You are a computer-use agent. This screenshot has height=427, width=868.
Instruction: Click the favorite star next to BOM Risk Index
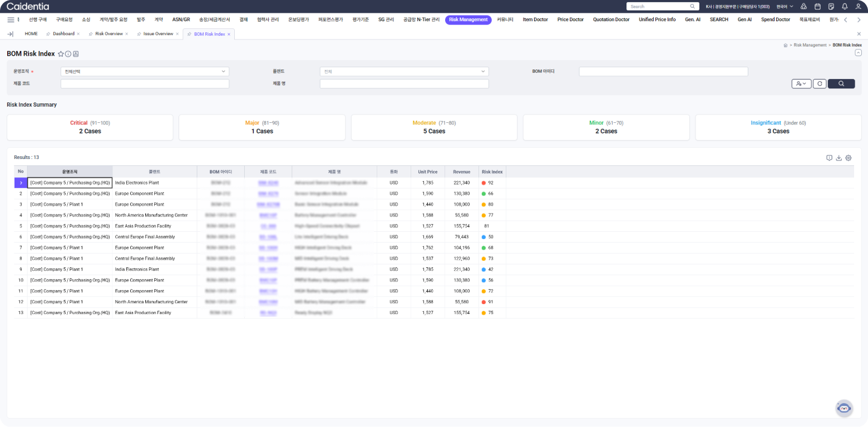pos(61,54)
